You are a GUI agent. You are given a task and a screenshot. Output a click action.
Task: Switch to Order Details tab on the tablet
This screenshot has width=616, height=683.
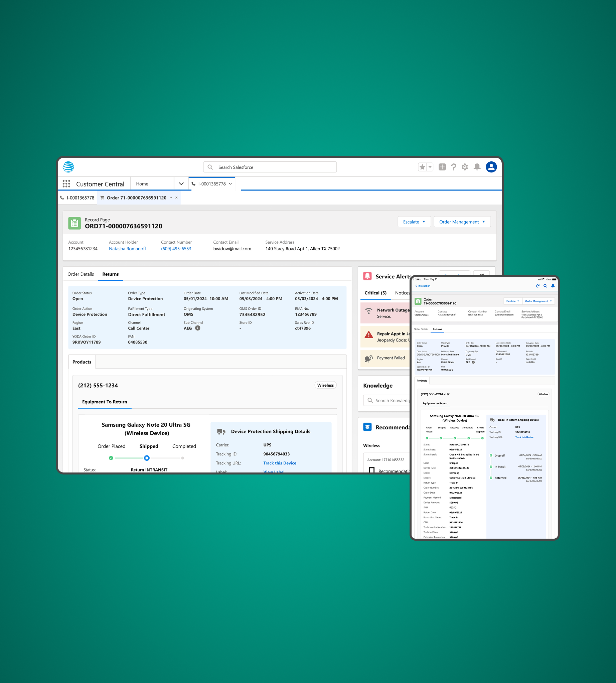point(421,329)
